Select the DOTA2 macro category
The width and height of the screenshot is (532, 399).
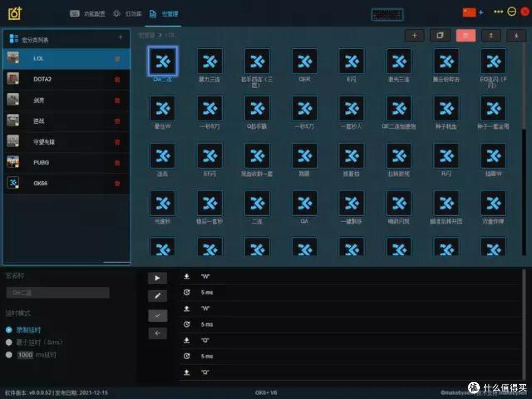tap(66, 79)
